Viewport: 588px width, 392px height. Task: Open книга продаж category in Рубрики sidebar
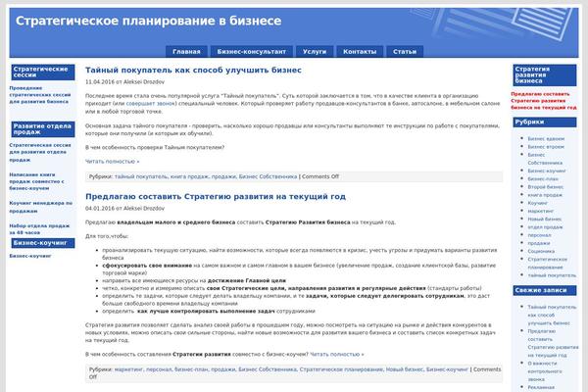click(x=545, y=195)
